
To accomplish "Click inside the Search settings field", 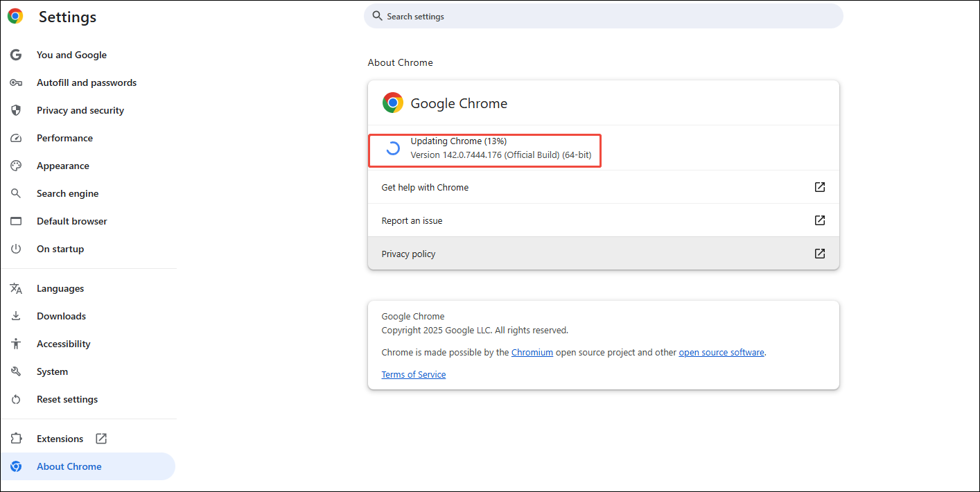I will pos(603,16).
